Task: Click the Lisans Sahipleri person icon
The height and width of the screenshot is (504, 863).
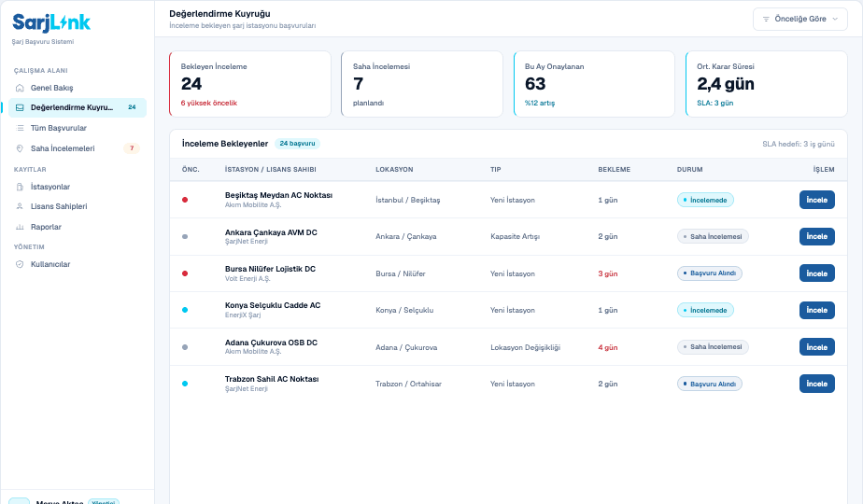Action: pos(20,206)
